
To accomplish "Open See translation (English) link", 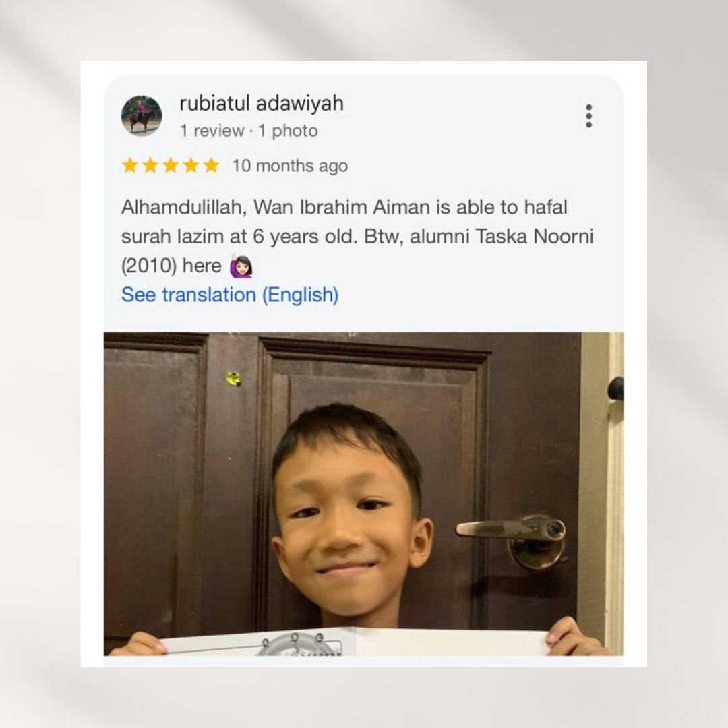I will 230,295.
